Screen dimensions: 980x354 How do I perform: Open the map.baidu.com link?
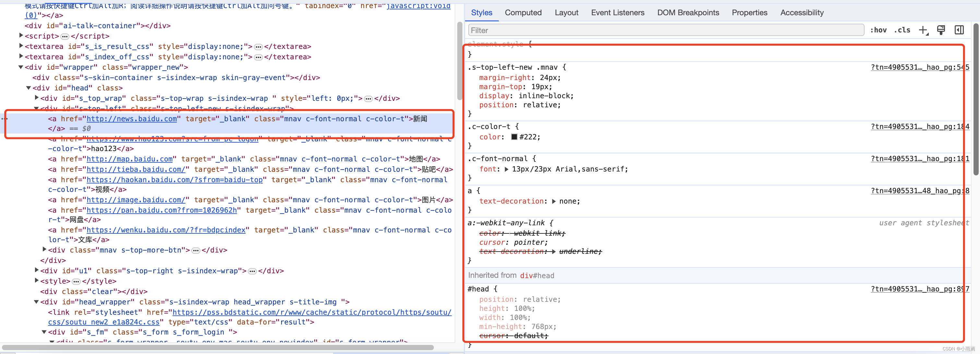click(x=130, y=159)
